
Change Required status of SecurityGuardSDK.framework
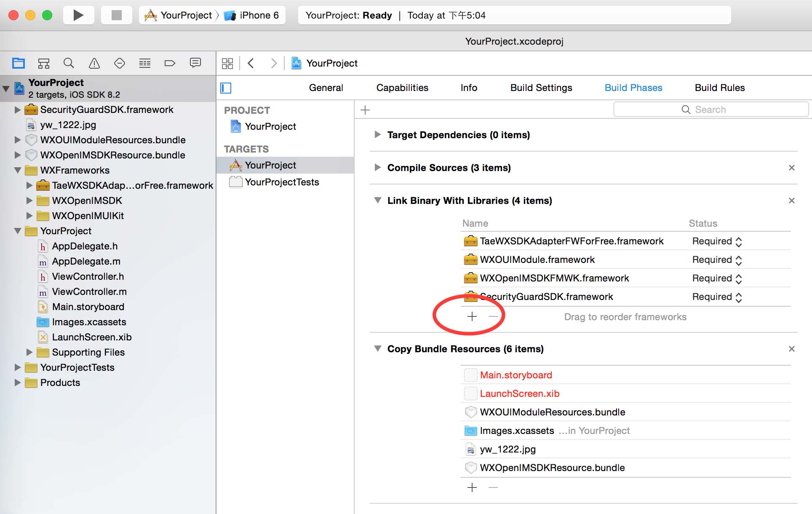coord(717,297)
